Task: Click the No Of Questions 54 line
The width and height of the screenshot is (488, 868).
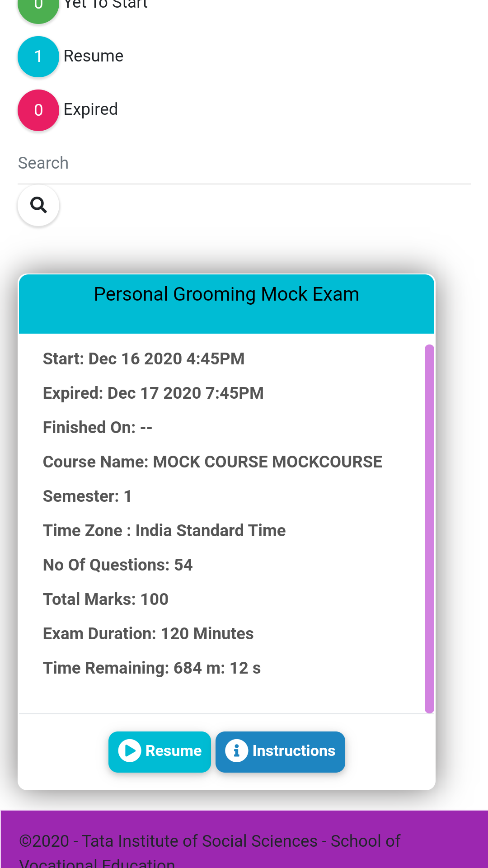Action: tap(117, 565)
